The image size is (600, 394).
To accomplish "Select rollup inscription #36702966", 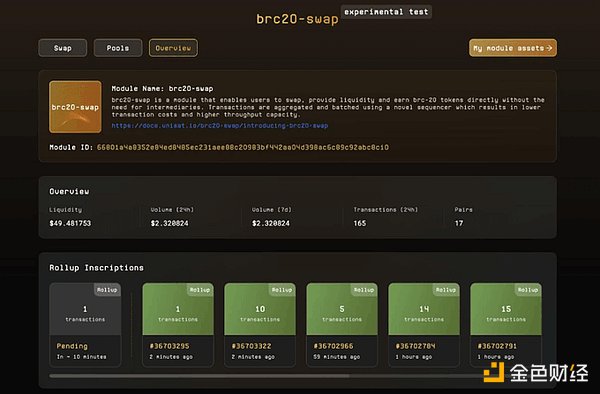I will [x=342, y=325].
